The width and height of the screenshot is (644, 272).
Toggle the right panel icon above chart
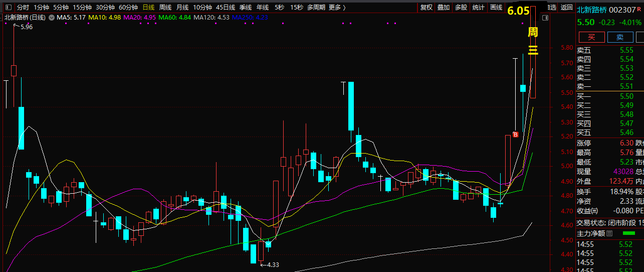pyautogui.click(x=546, y=18)
